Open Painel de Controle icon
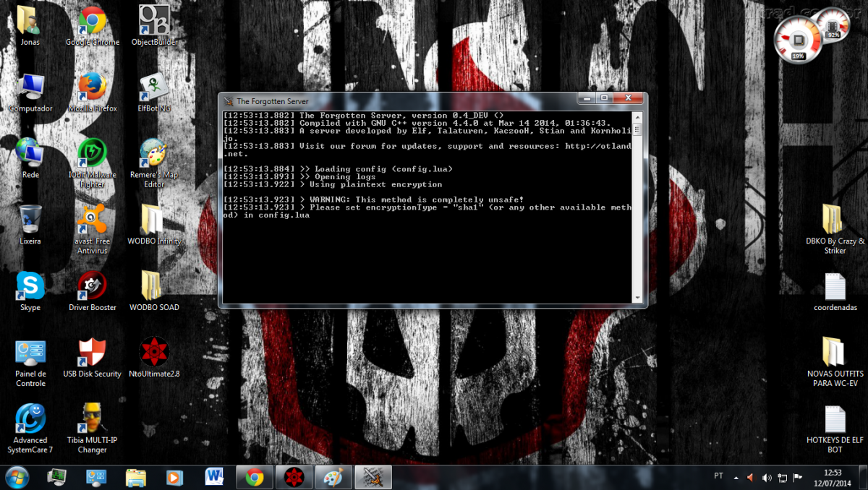The image size is (868, 490). [x=30, y=363]
